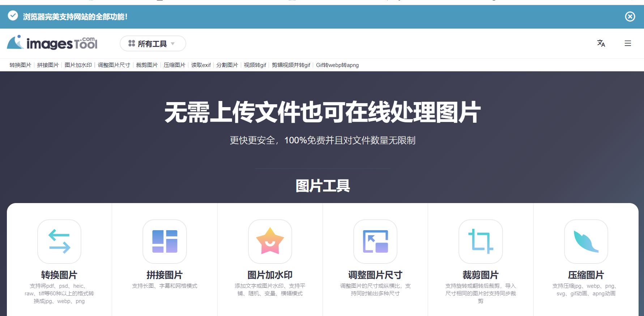Open the 拼接图片 grid layout icon

tap(165, 241)
